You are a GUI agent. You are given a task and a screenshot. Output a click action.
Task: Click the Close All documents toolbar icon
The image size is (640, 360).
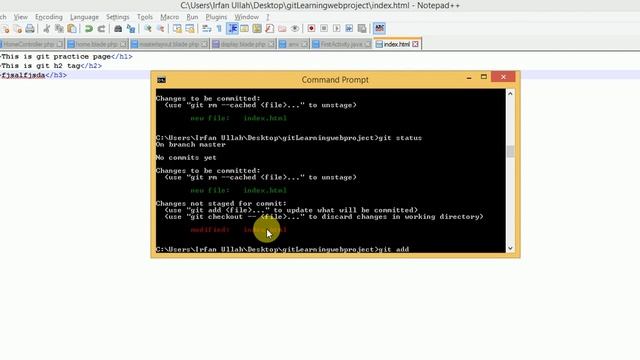pyautogui.click(x=18, y=29)
